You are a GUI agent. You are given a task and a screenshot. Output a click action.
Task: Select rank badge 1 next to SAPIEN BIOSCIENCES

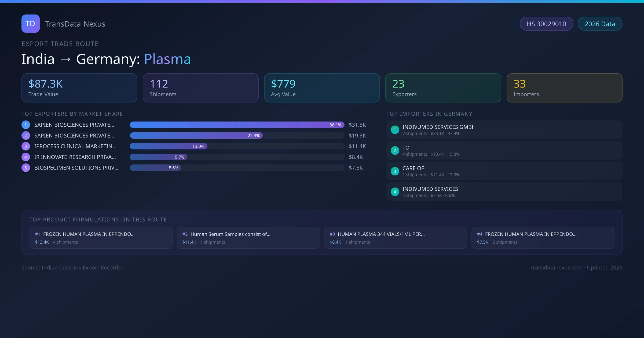click(x=25, y=125)
